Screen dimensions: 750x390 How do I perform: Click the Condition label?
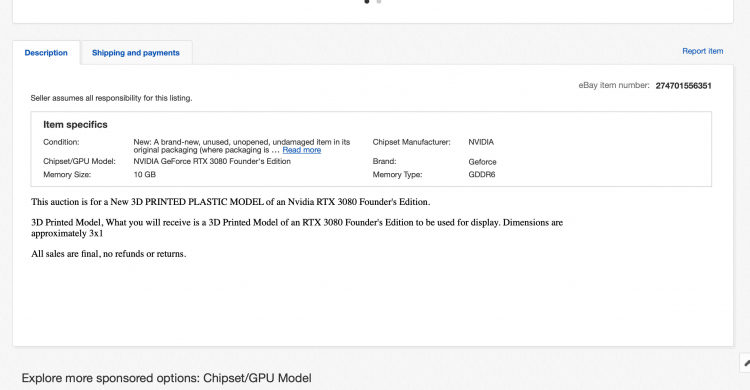tap(61, 142)
